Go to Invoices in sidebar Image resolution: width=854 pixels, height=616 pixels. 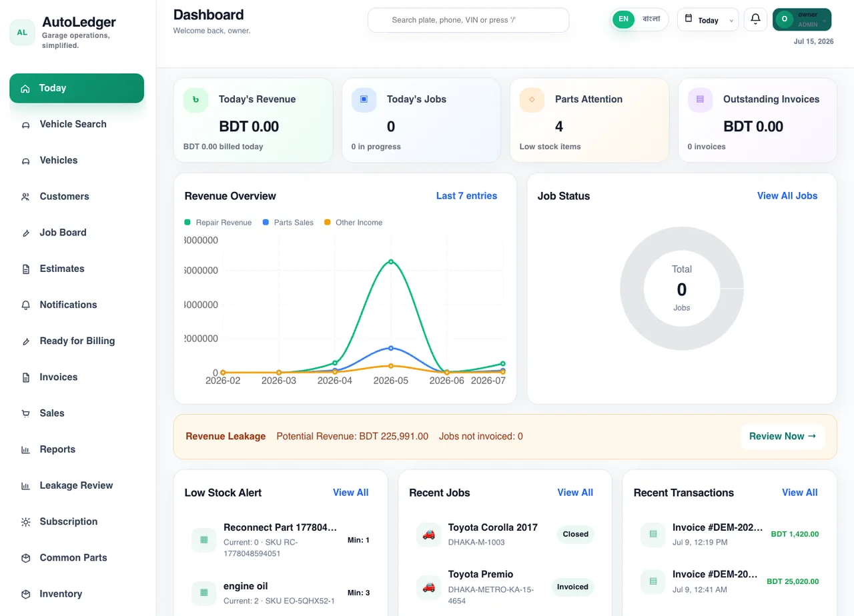[x=77, y=377]
